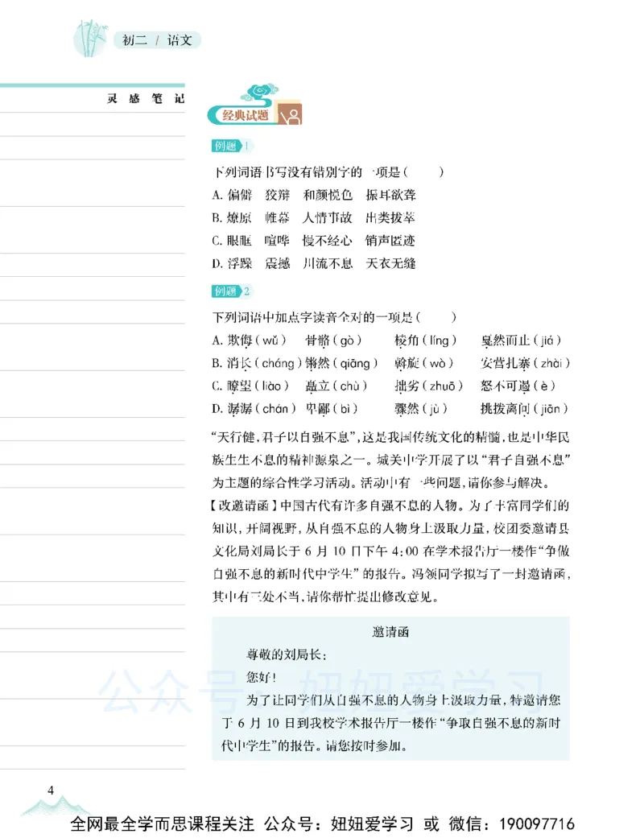The width and height of the screenshot is (644, 838).
Task: Select the word 眼眶 in option C
Action: pyautogui.click(x=239, y=241)
